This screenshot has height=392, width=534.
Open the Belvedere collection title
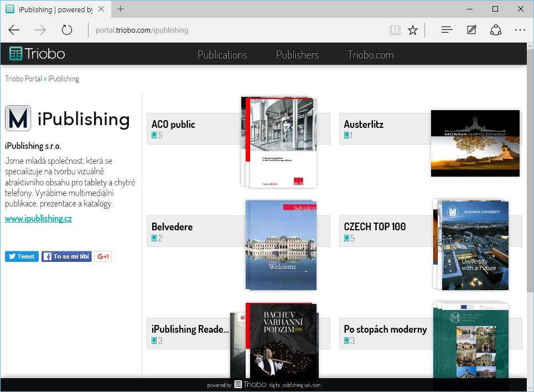pos(172,226)
